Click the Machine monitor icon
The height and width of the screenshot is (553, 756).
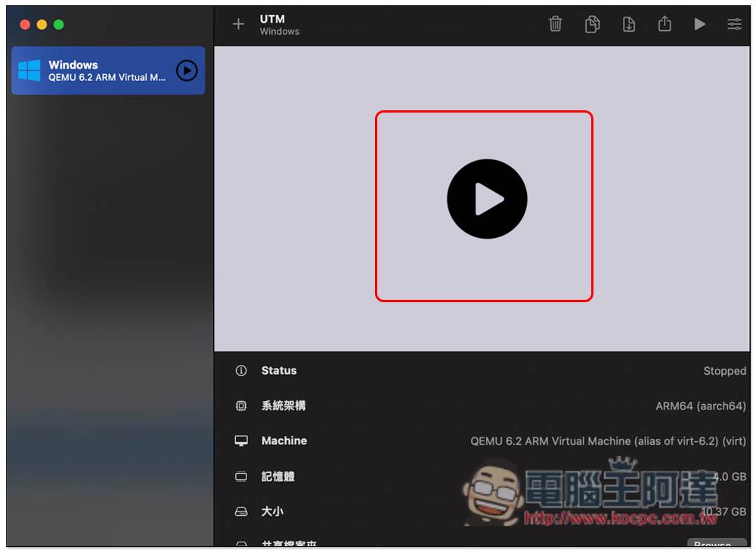point(241,440)
